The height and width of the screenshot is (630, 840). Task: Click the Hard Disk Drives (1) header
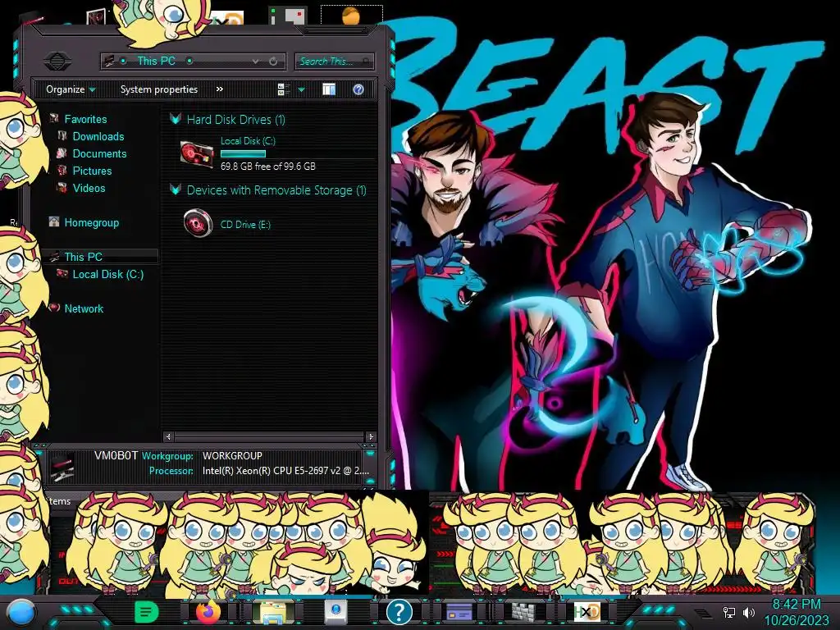coord(235,120)
